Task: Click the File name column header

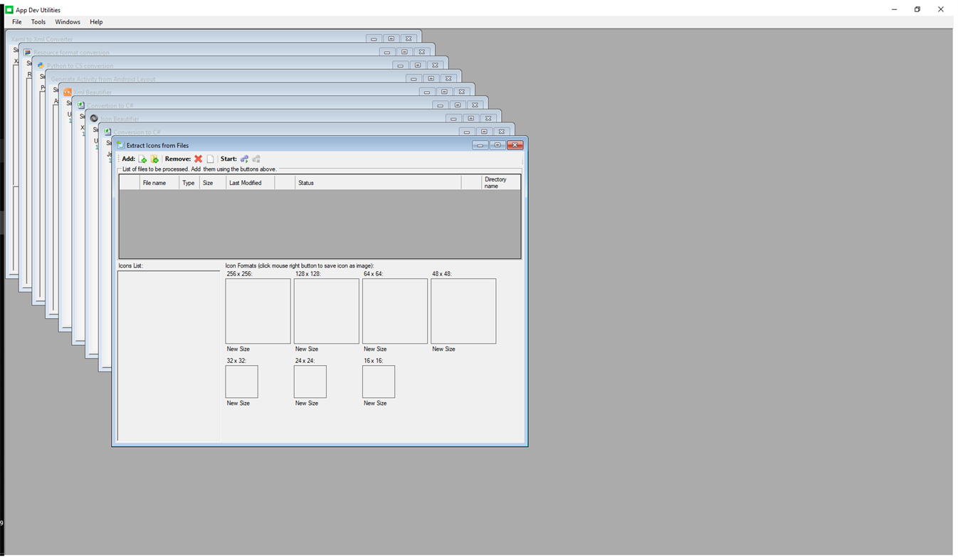Action: click(x=159, y=183)
